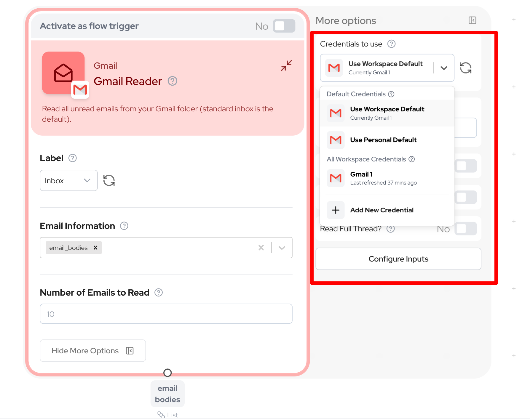Open help icon for Default Credentials
Screen dimensions: 530x420
click(391, 94)
